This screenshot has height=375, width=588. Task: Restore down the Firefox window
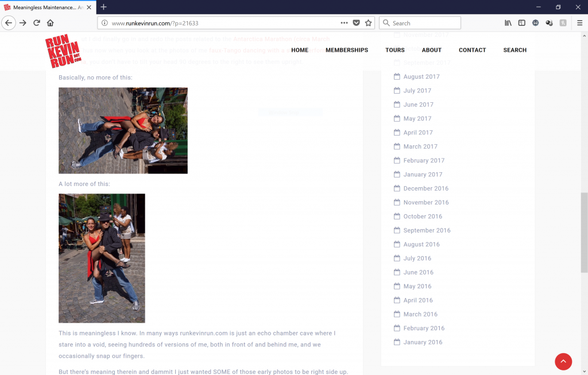point(558,7)
